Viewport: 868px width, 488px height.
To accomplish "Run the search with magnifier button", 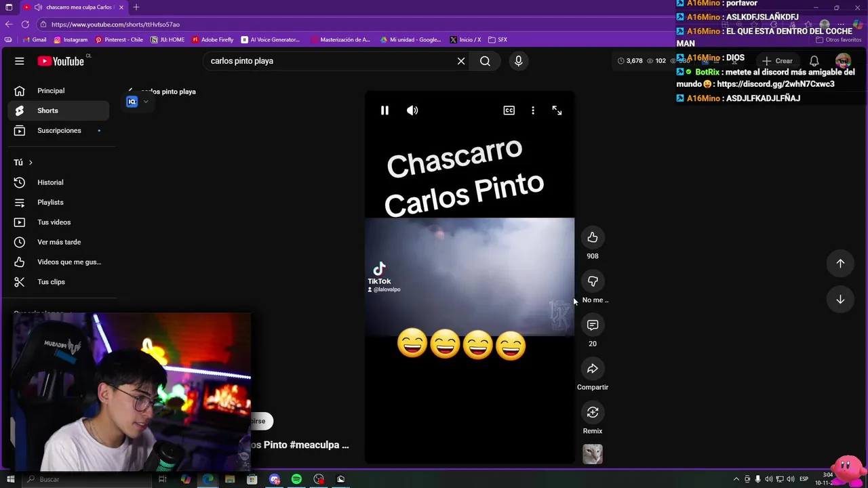I will (x=485, y=61).
